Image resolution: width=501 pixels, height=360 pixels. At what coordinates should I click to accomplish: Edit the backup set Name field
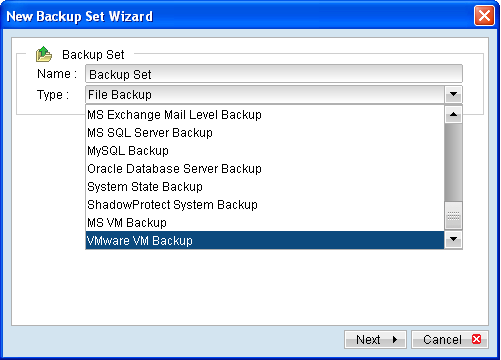pyautogui.click(x=274, y=74)
